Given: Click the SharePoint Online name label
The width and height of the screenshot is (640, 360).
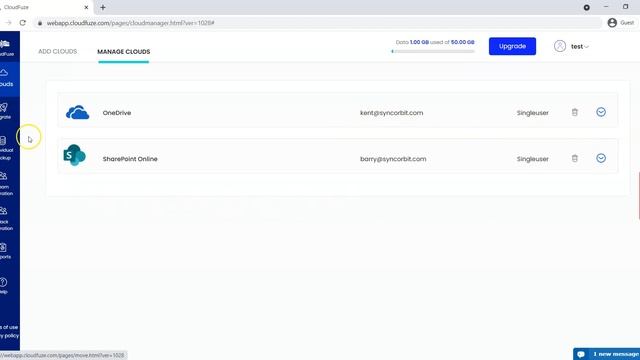Looking at the screenshot, I should 130,159.
